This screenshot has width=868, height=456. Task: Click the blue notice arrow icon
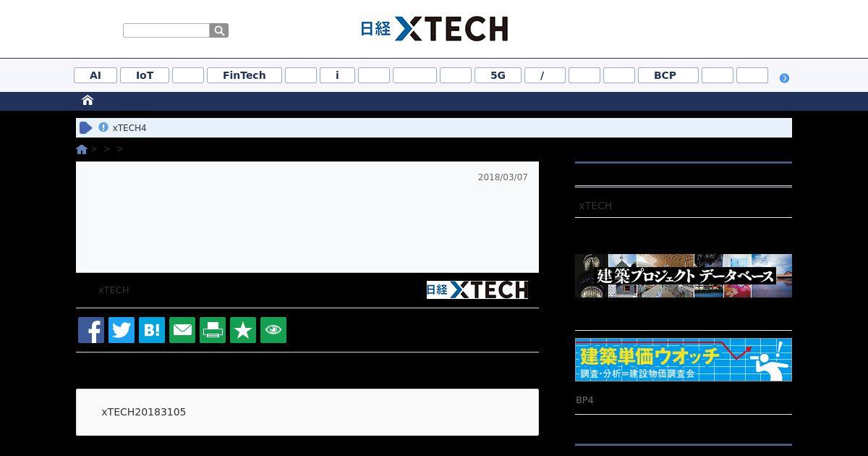click(85, 127)
